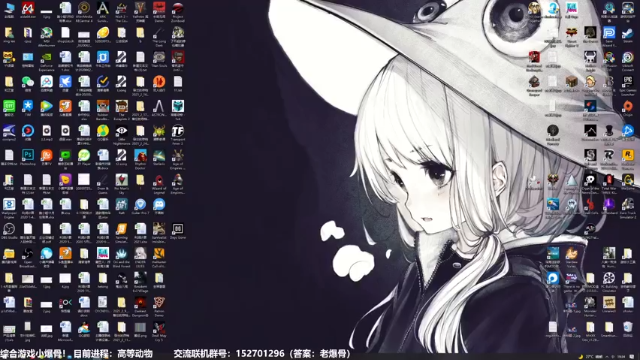Launch the Open Broadcaster shortcut
This screenshot has width=640, height=360.
tap(28, 257)
